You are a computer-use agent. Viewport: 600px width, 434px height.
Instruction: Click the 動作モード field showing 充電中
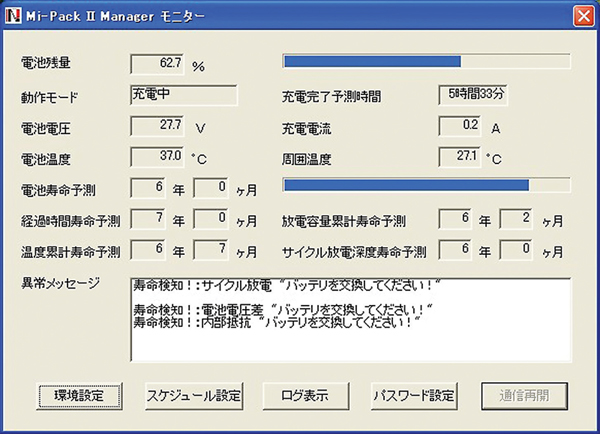(x=184, y=96)
